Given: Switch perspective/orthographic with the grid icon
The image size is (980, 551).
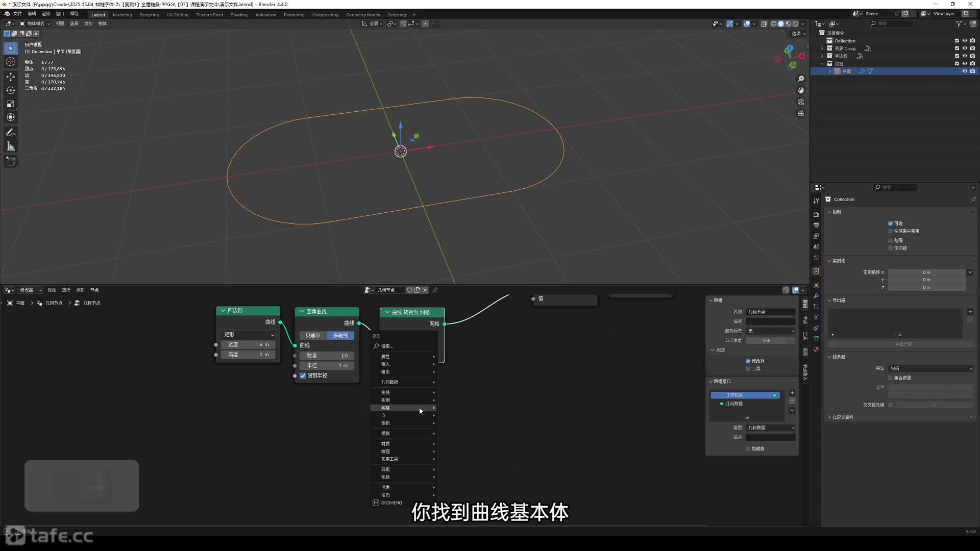Looking at the screenshot, I should click(801, 113).
